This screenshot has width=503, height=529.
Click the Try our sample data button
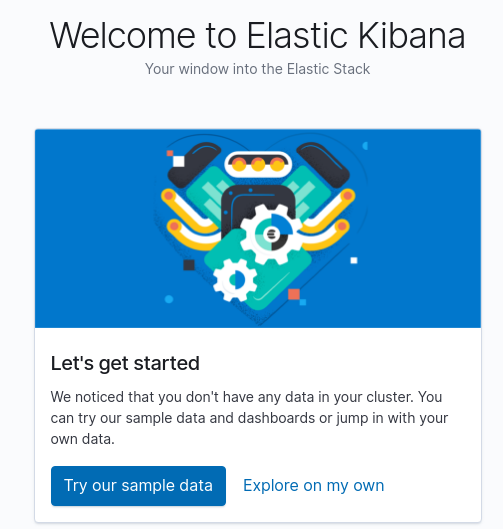point(138,486)
